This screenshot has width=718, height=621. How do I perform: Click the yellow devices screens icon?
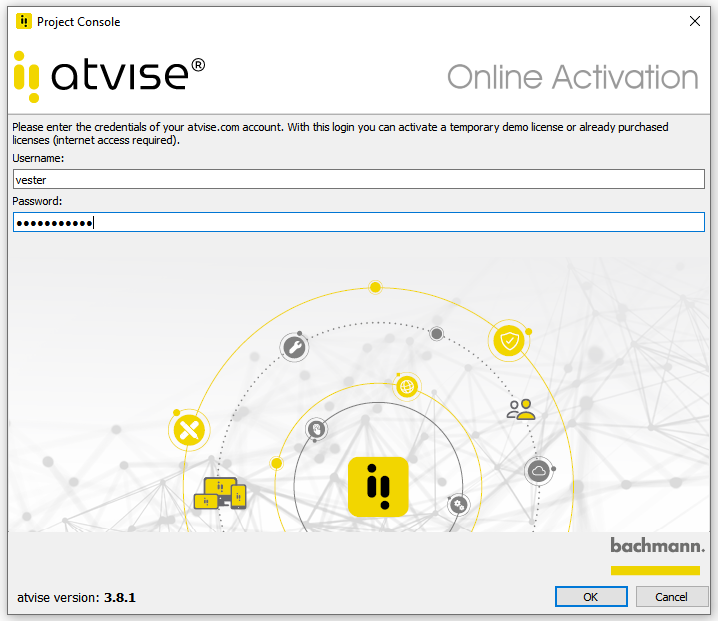coord(220,494)
